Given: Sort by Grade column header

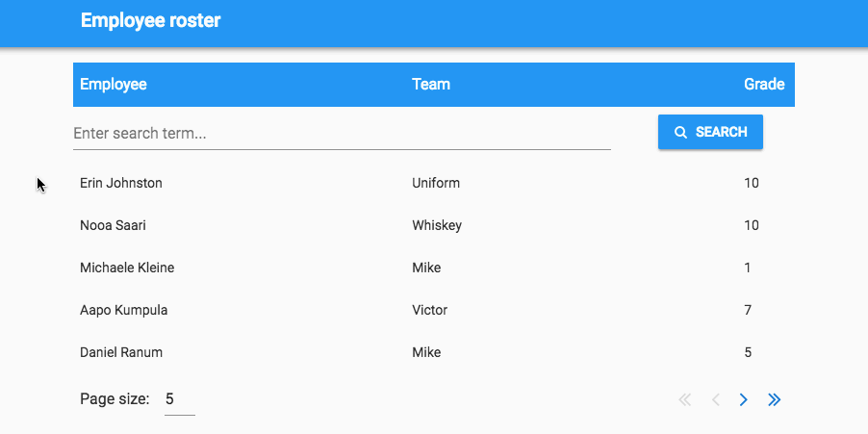Looking at the screenshot, I should (764, 84).
